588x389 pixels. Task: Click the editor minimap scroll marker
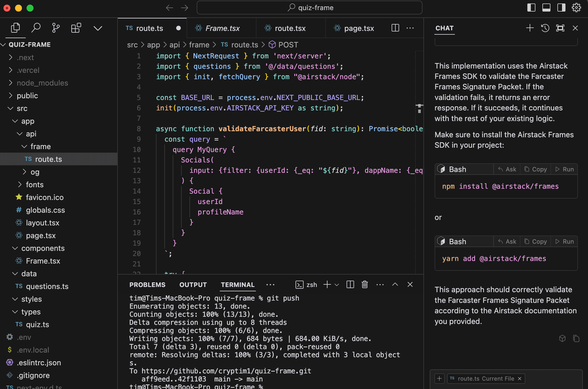419,108
